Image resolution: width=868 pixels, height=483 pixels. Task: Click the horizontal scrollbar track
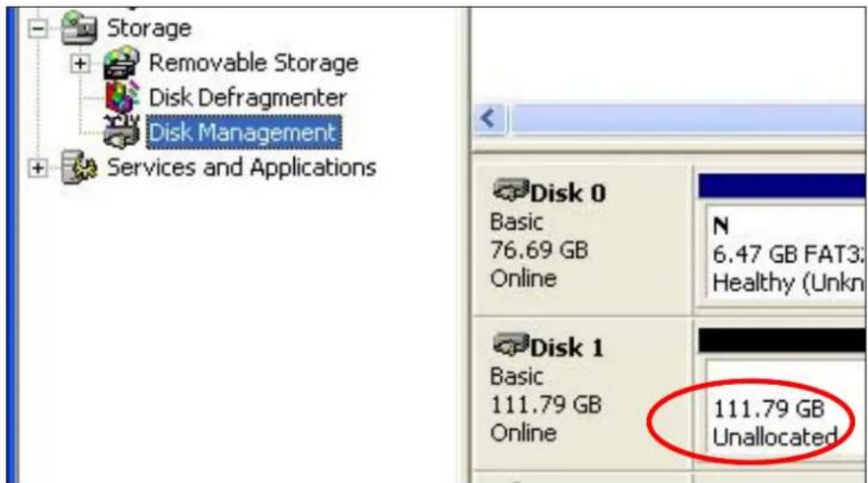688,119
